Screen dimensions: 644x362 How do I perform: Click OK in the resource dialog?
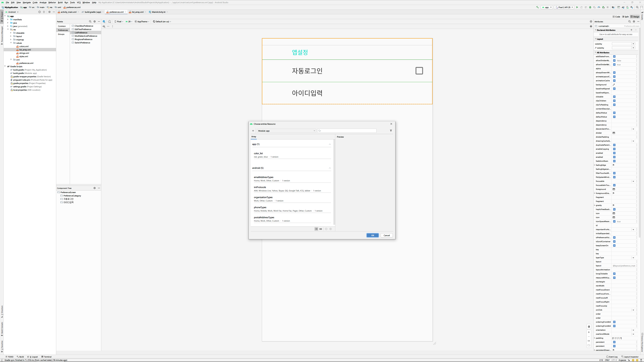[372, 235]
